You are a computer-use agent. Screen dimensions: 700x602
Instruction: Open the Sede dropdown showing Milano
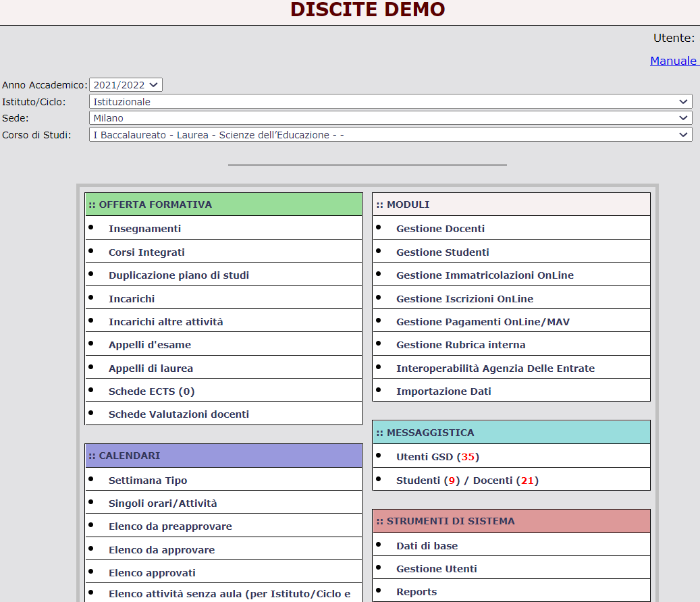tap(390, 118)
